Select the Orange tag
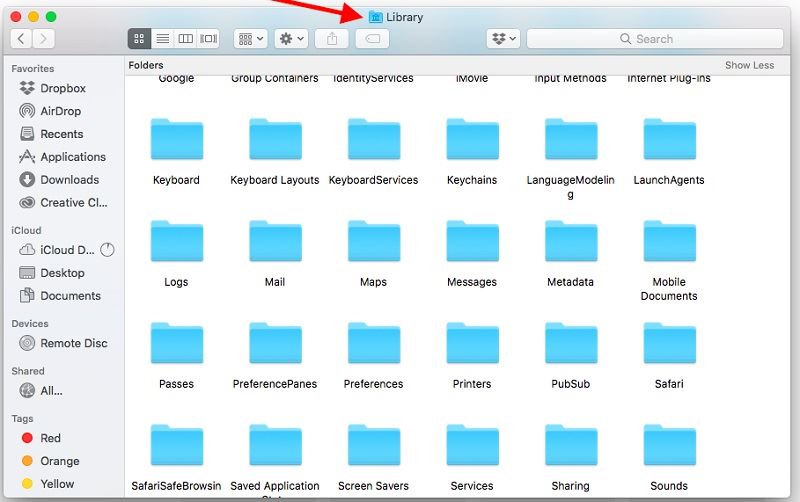This screenshot has height=502, width=800. click(51, 461)
